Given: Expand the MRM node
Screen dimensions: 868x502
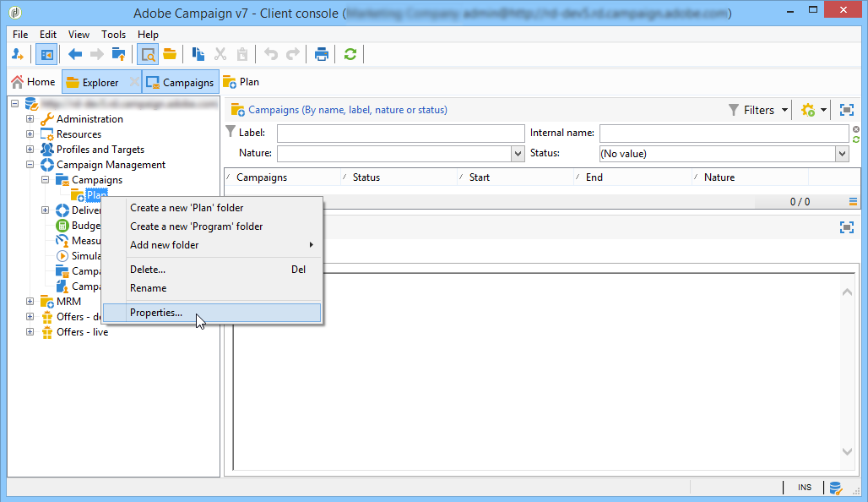Looking at the screenshot, I should pyautogui.click(x=30, y=302).
